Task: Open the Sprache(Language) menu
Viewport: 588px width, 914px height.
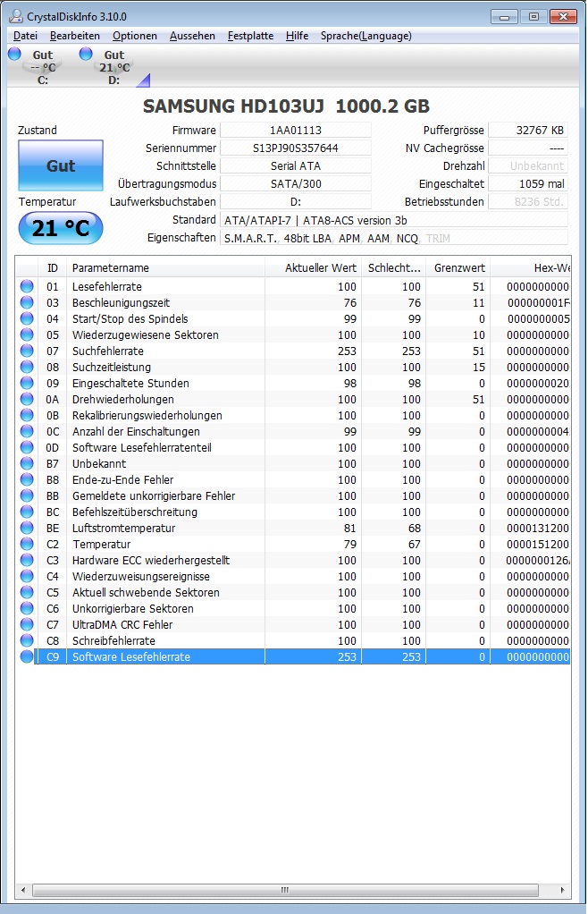Action: tap(365, 36)
